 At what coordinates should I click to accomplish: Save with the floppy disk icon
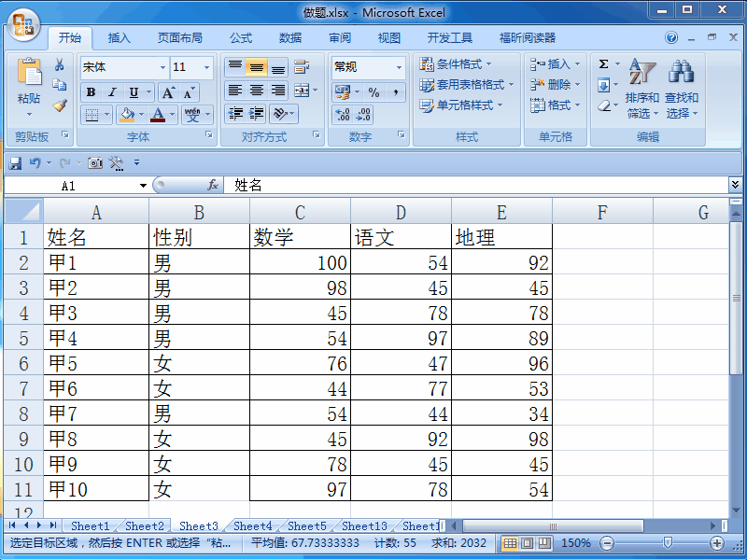click(x=15, y=163)
